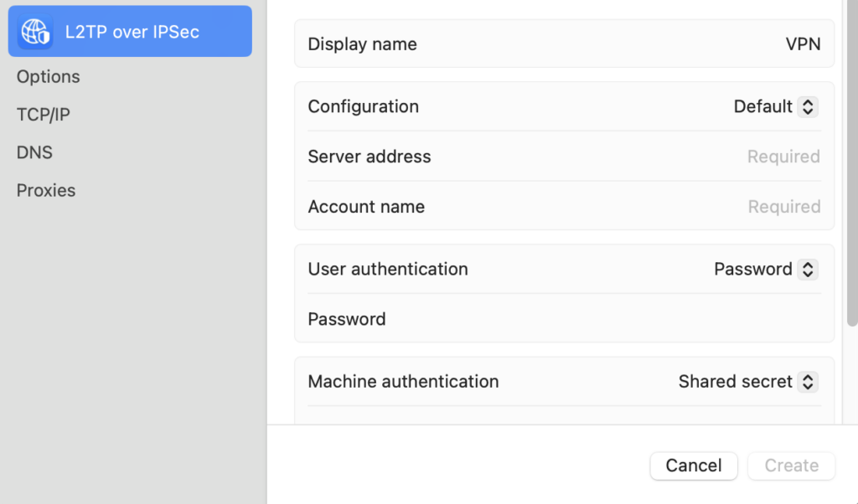Click the Server address Required field
Image resolution: width=858 pixels, height=504 pixels.
(783, 157)
